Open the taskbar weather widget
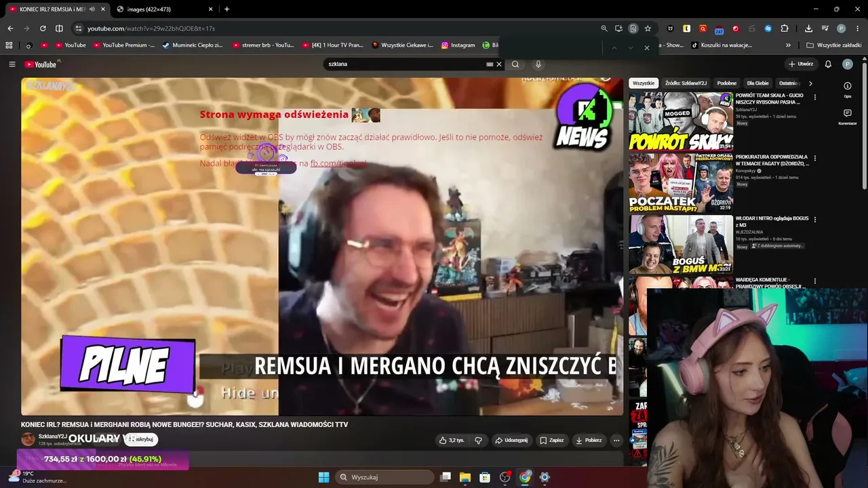Image resolution: width=868 pixels, height=488 pixels. 37,477
